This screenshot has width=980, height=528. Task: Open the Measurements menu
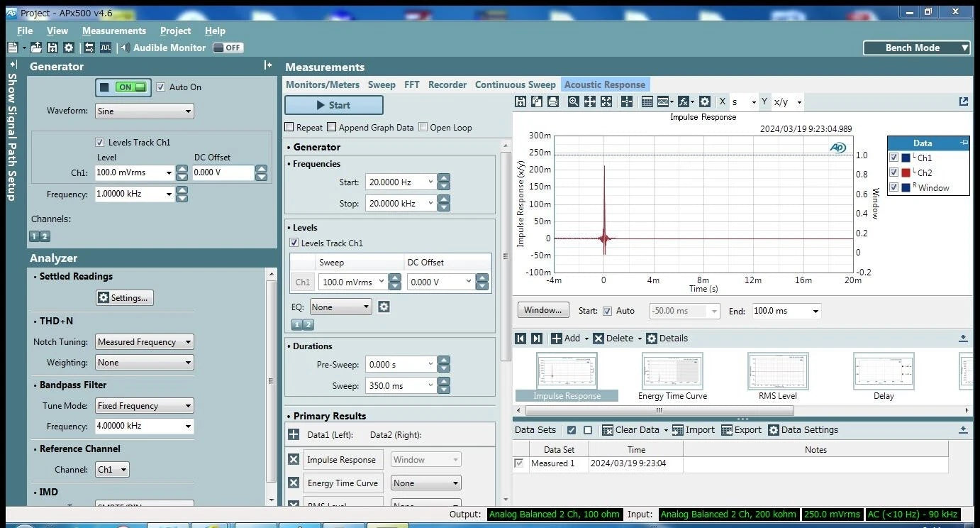tap(113, 31)
